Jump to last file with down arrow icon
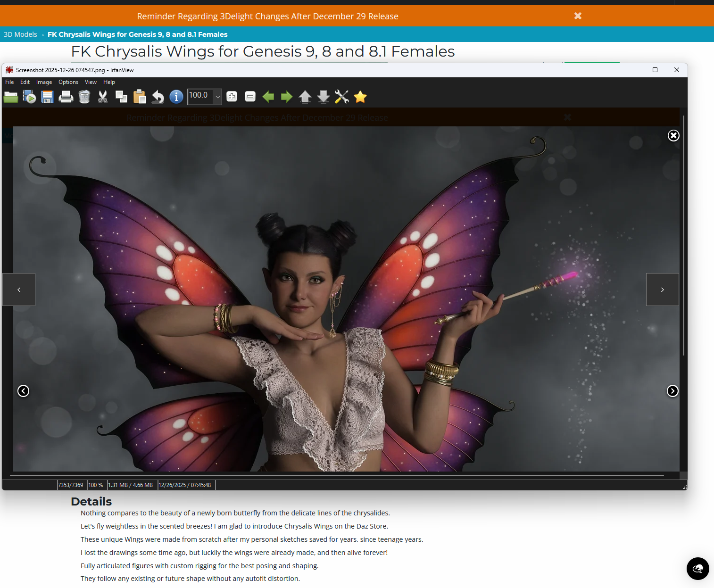Image resolution: width=714 pixels, height=588 pixels. tap(324, 97)
